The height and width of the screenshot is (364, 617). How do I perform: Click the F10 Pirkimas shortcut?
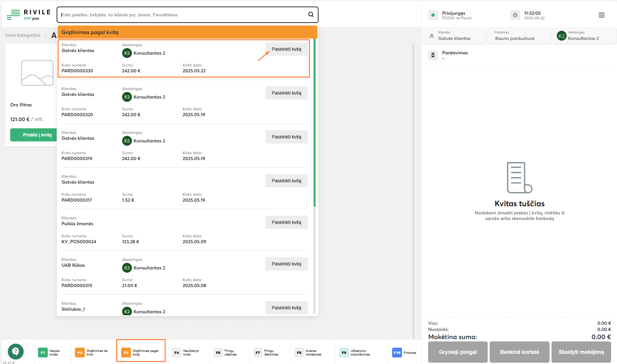click(x=404, y=353)
